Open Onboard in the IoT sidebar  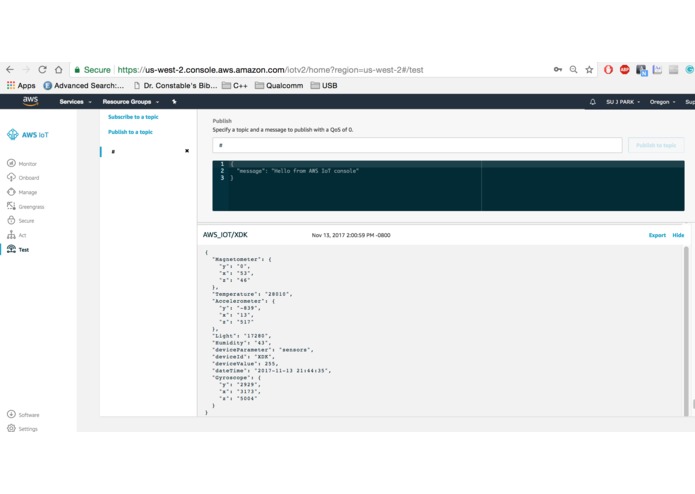[23, 178]
